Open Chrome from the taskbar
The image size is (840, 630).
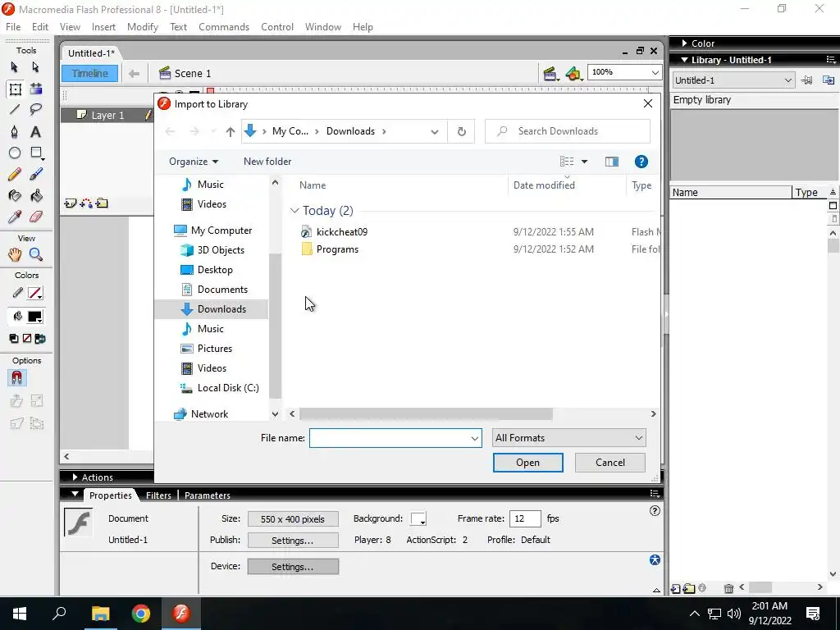coord(141,614)
